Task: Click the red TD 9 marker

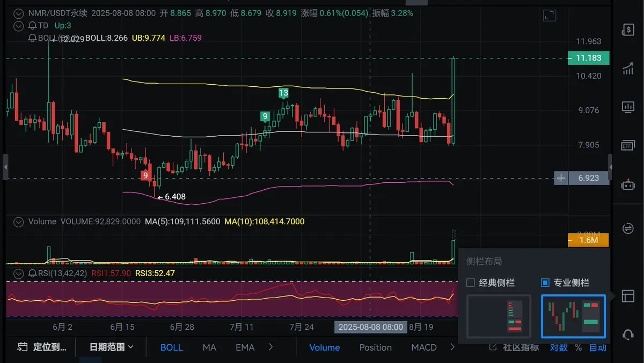Action: (145, 175)
